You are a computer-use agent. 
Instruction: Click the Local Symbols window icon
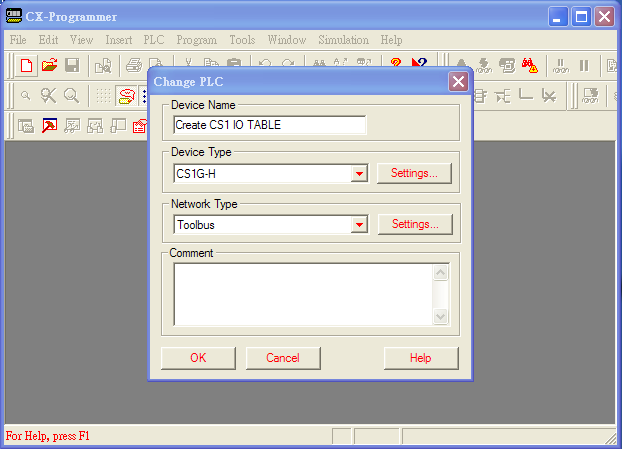[118, 126]
